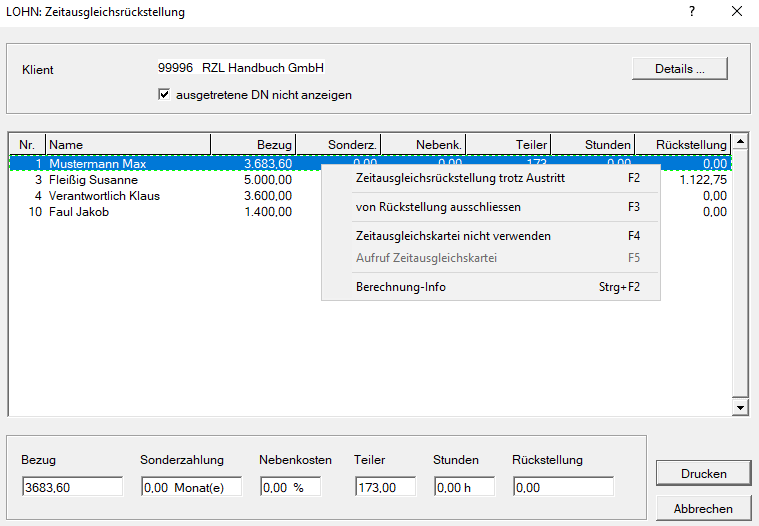
Task: Open the Details button
Action: [679, 69]
